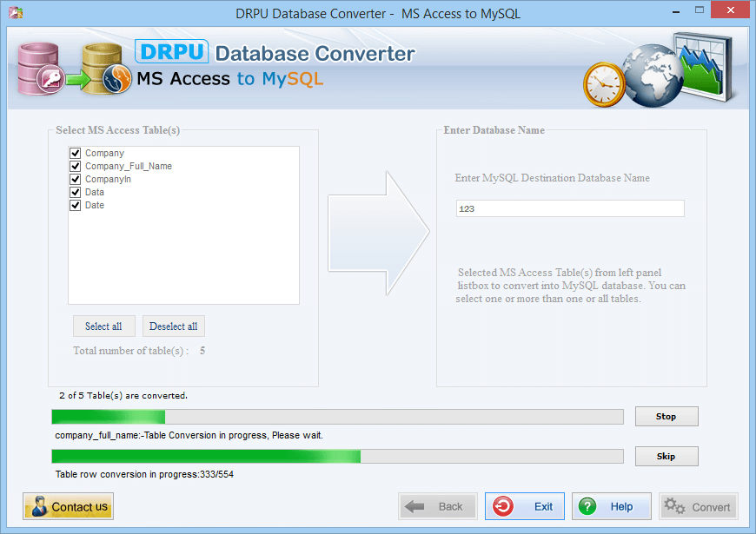
Task: Open the Help button
Action: coord(612,506)
